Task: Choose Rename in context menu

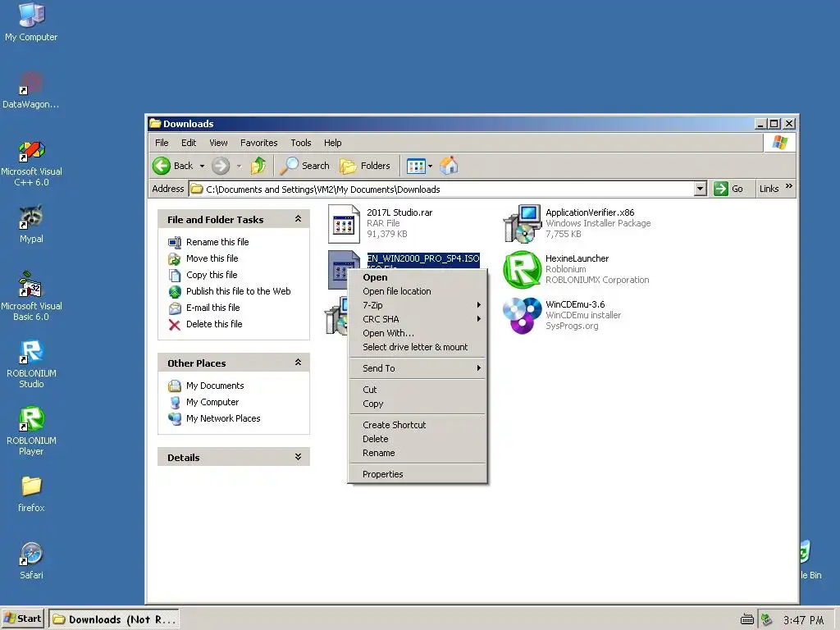Action: click(x=418, y=453)
